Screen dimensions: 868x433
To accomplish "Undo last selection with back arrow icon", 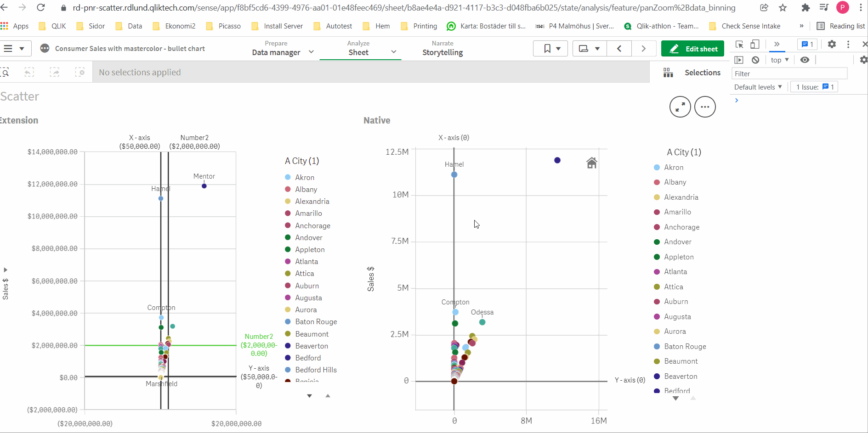I will [x=29, y=72].
